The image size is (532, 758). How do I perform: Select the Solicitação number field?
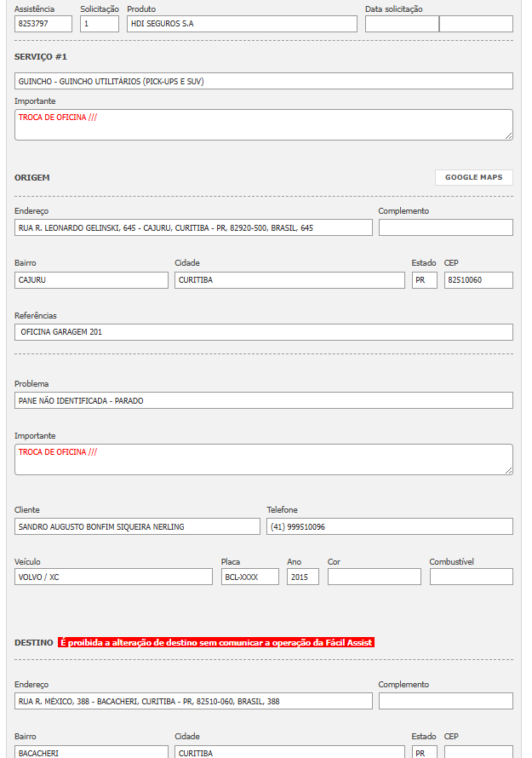[99, 24]
